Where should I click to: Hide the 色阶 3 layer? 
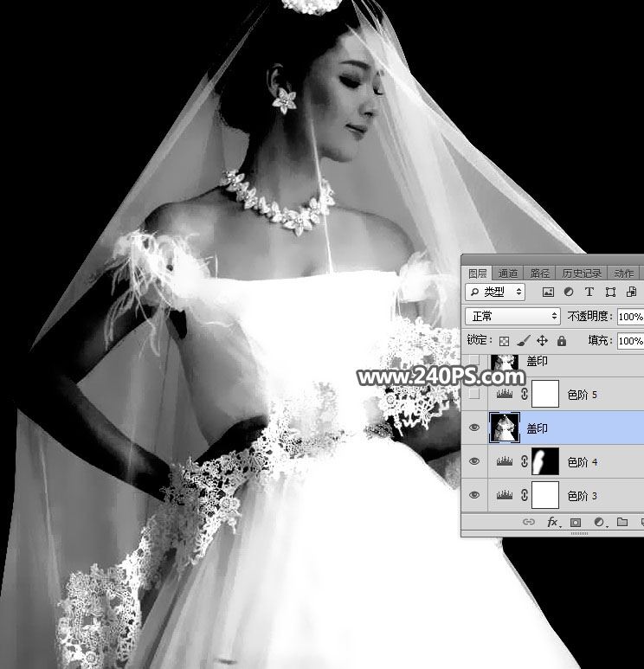pyautogui.click(x=473, y=496)
